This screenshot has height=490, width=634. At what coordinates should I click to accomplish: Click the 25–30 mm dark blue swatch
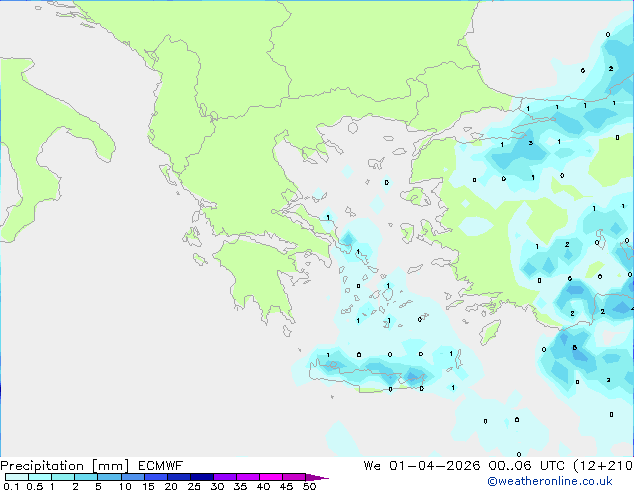click(201, 477)
